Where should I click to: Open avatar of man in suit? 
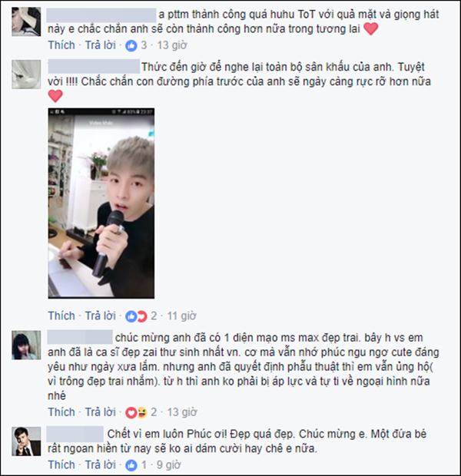tap(26, 441)
